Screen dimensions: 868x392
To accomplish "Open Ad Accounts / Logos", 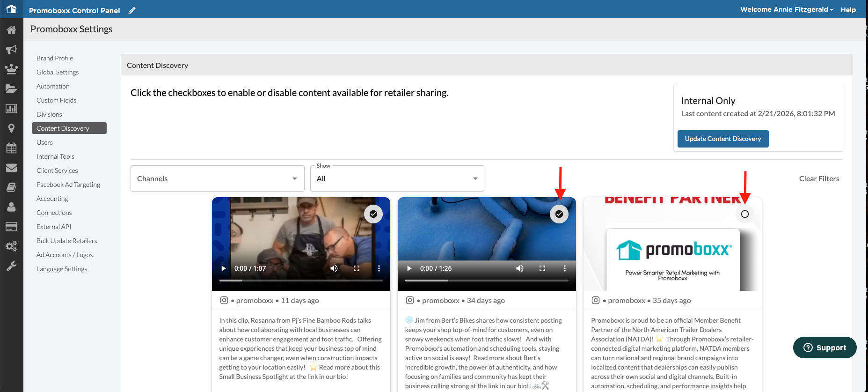I will (x=65, y=255).
